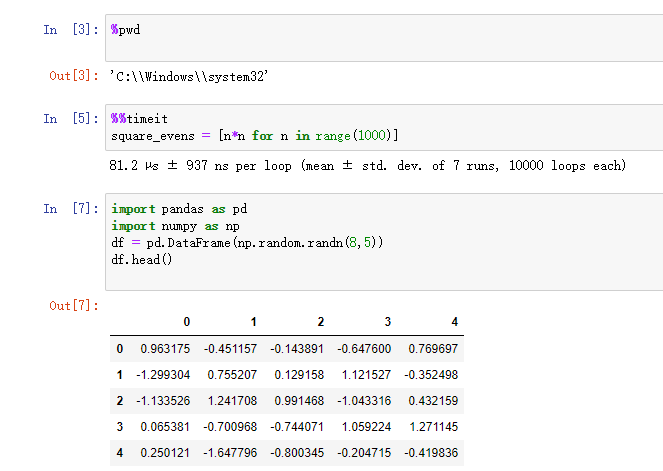Click column header 4 of dataframe

pyautogui.click(x=455, y=322)
